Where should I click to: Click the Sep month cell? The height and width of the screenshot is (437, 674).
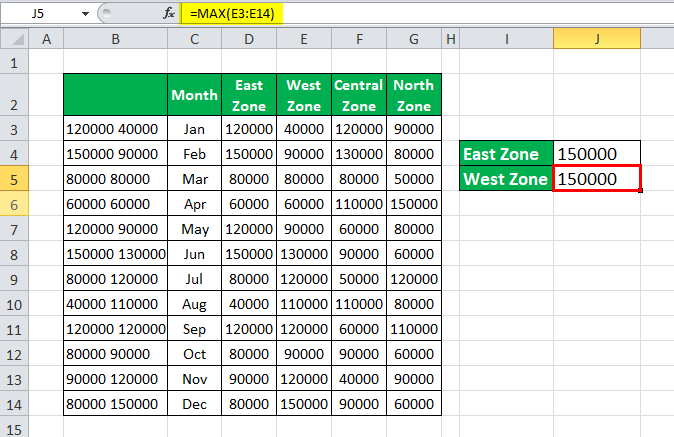(x=194, y=329)
